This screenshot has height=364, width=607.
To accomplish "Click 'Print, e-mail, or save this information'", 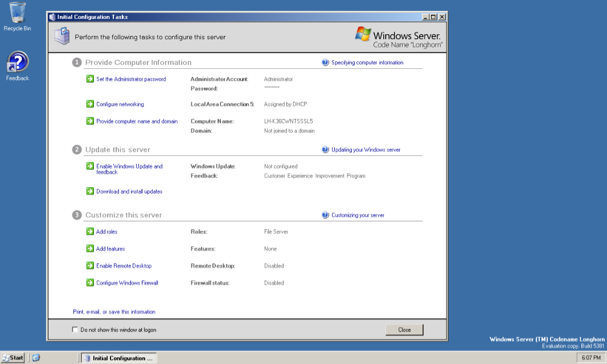I will 114,312.
